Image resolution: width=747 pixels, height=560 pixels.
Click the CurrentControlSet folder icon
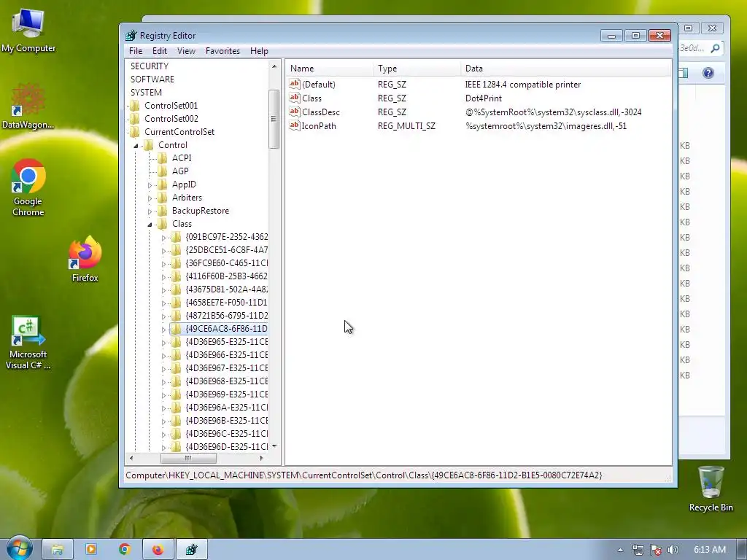pyautogui.click(x=135, y=132)
